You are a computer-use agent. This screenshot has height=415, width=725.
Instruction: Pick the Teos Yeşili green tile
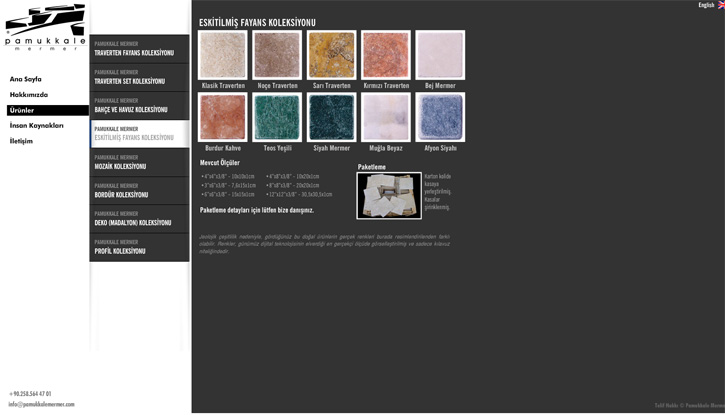pos(277,117)
